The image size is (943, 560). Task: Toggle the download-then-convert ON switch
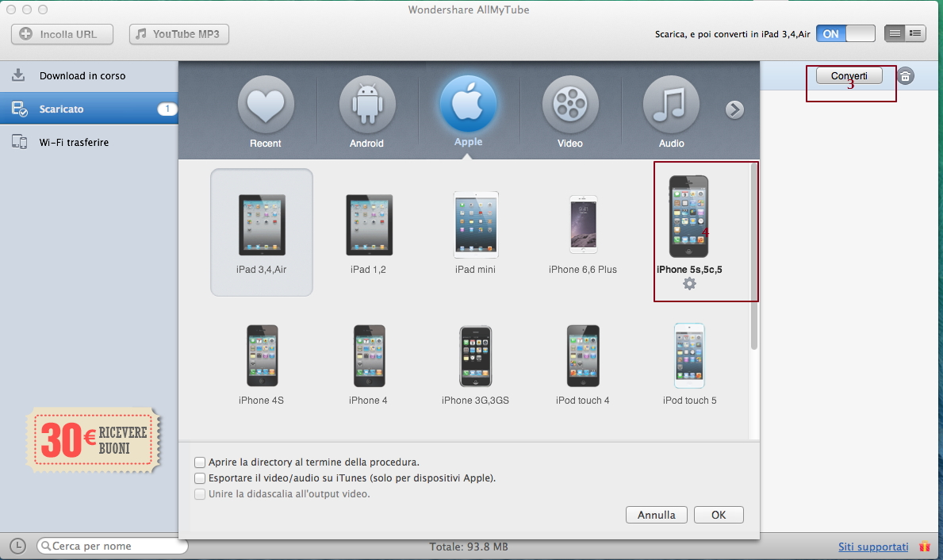[845, 33]
